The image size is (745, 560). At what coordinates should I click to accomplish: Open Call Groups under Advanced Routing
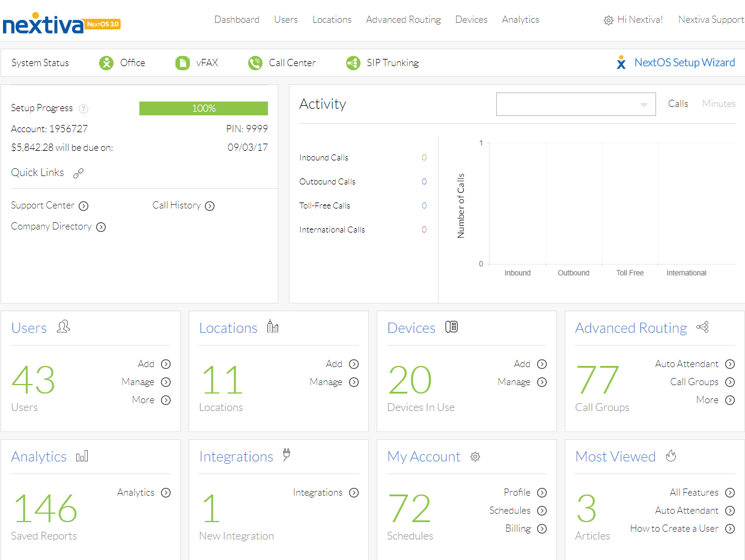[x=695, y=382]
